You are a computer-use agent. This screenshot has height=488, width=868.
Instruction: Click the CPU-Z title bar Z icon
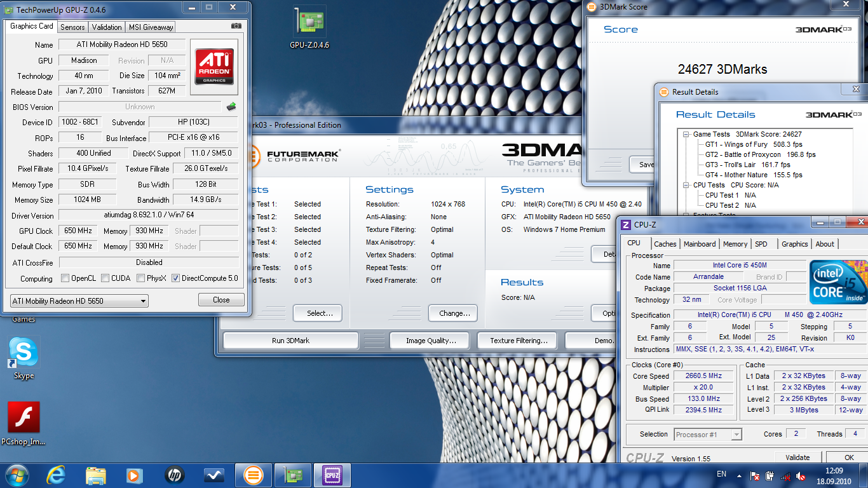pos(626,224)
